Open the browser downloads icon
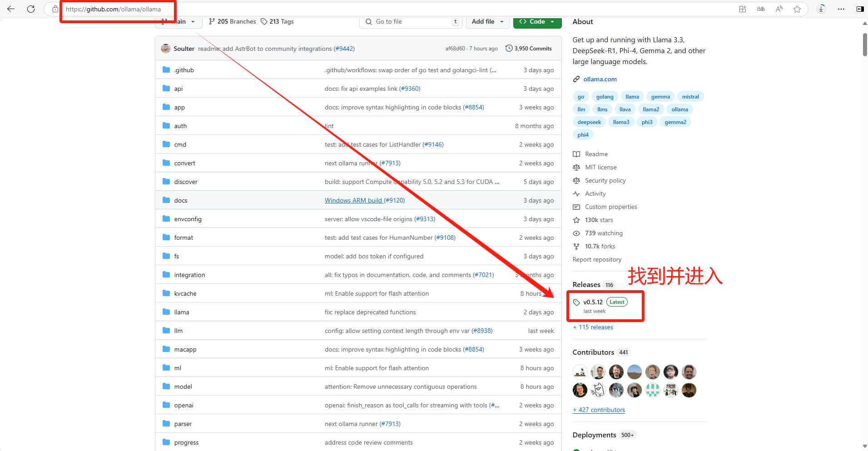The image size is (868, 451). pyautogui.click(x=821, y=9)
